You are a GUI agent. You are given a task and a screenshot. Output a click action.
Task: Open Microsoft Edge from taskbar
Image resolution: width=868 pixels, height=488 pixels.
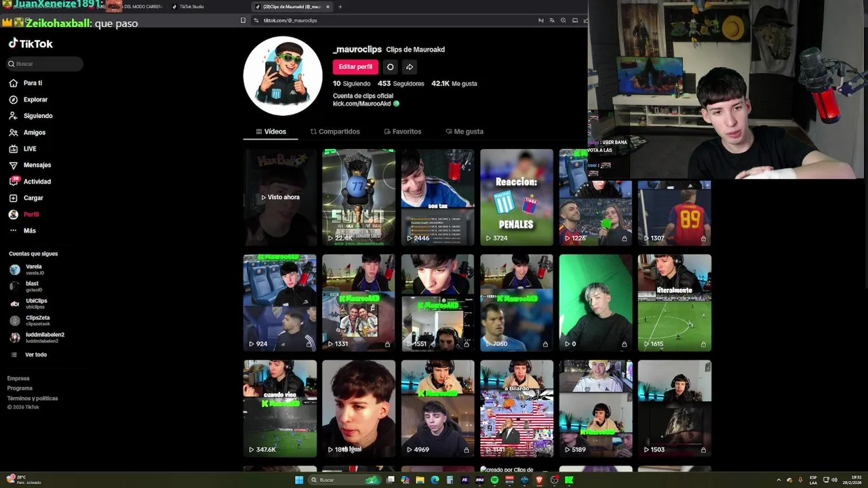tap(435, 480)
